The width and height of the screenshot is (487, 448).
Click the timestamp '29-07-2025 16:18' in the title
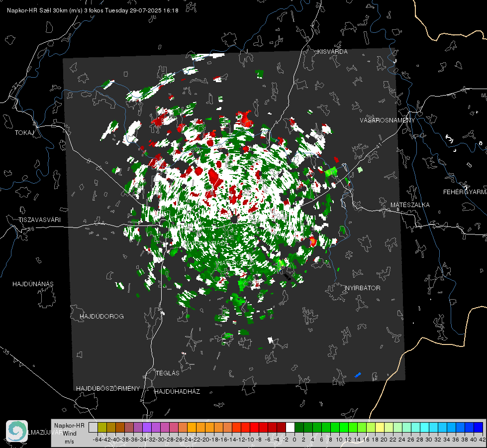(154, 10)
